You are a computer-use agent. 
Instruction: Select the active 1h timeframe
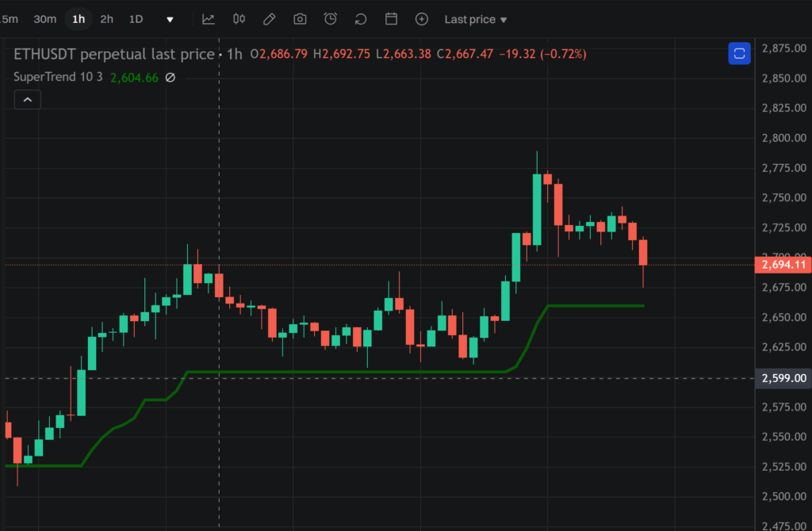79,19
